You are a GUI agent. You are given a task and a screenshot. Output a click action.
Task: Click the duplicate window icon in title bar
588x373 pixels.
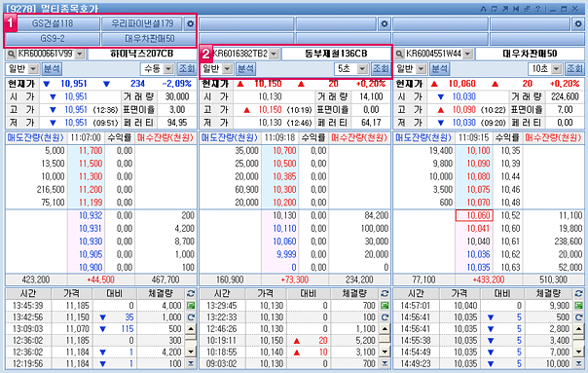coord(527,9)
